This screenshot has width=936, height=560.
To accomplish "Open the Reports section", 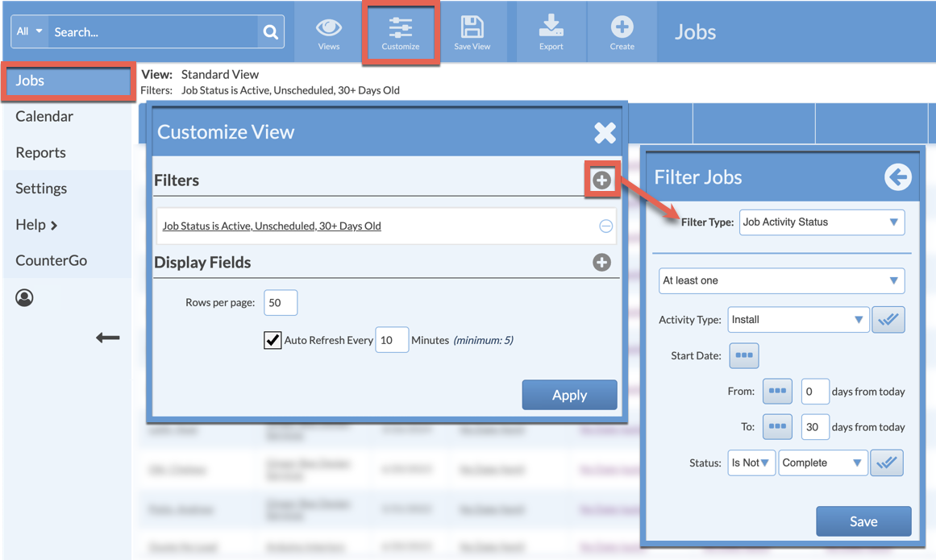I will [41, 152].
